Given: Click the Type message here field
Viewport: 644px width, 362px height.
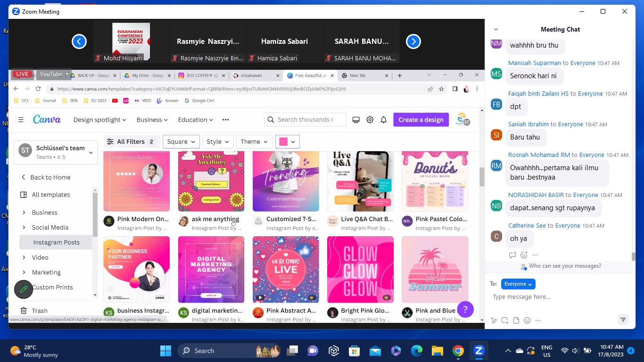Looking at the screenshot, I should pos(556,297).
